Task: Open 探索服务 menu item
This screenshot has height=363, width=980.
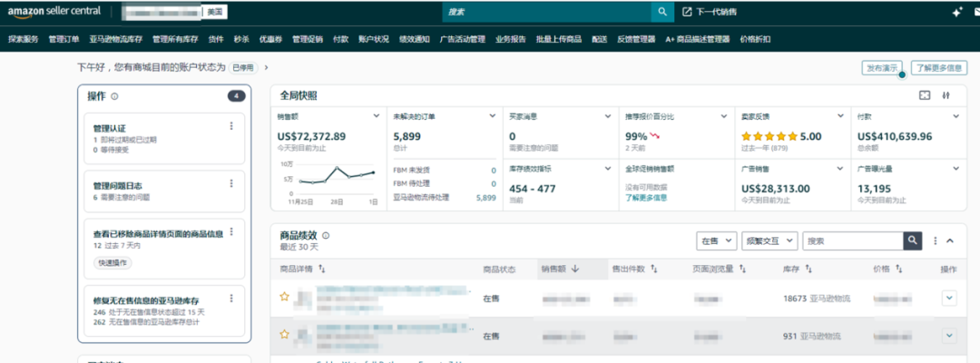Action: [24, 39]
